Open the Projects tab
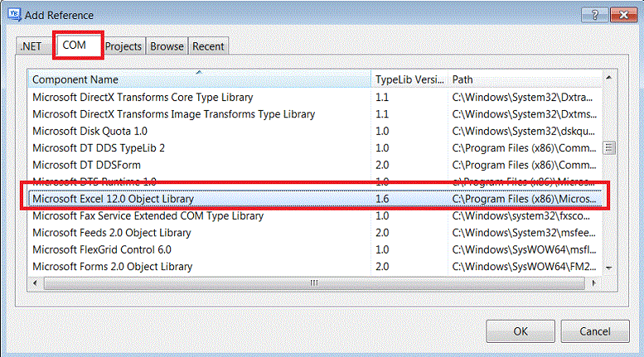 [x=123, y=46]
